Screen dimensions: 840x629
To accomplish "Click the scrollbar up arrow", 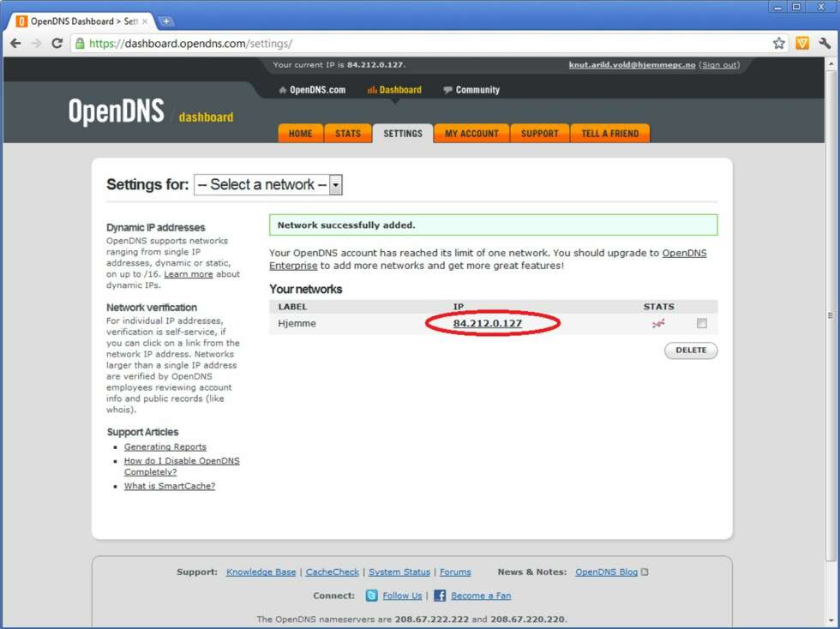I will (831, 63).
